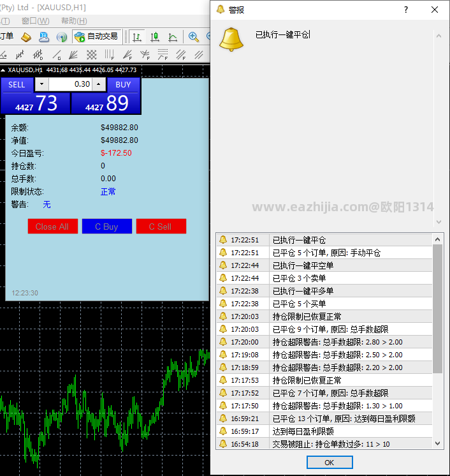The height and width of the screenshot is (476, 450).
Task: Click the 限制状态 value 正常
Action: (x=108, y=191)
